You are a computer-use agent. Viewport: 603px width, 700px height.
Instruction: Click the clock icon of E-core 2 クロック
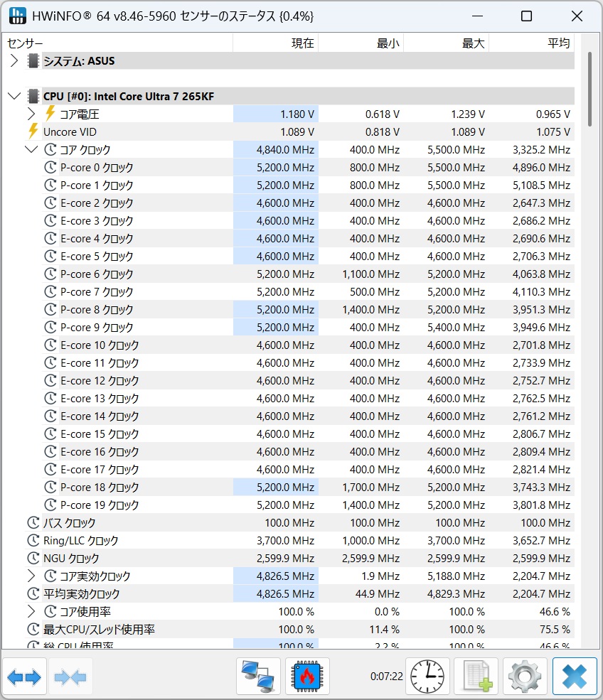click(x=50, y=203)
